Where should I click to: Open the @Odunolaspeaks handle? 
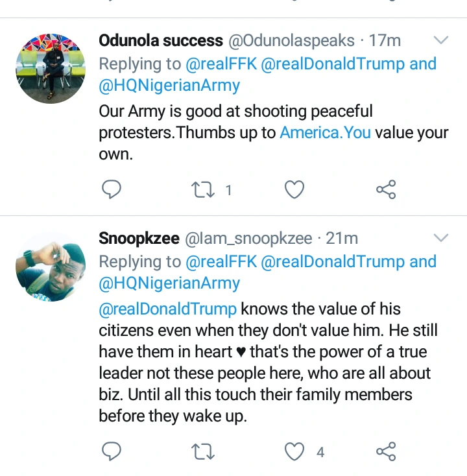pyautogui.click(x=292, y=41)
